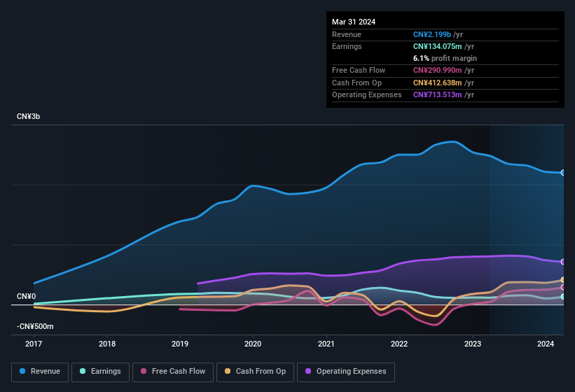Image resolution: width=575 pixels, height=392 pixels.
Task: Click the 6.1% profit margin text
Action: pyautogui.click(x=445, y=58)
